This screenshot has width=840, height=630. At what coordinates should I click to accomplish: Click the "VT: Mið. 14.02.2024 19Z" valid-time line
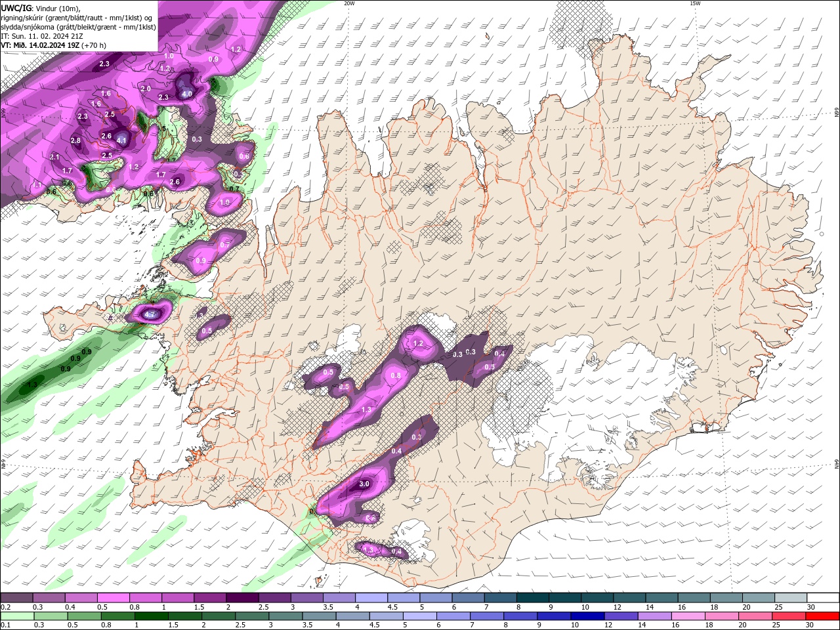coord(41,45)
